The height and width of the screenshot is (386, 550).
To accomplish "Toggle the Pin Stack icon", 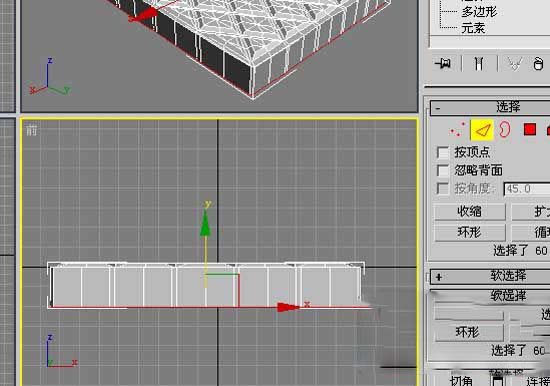I will tap(443, 64).
